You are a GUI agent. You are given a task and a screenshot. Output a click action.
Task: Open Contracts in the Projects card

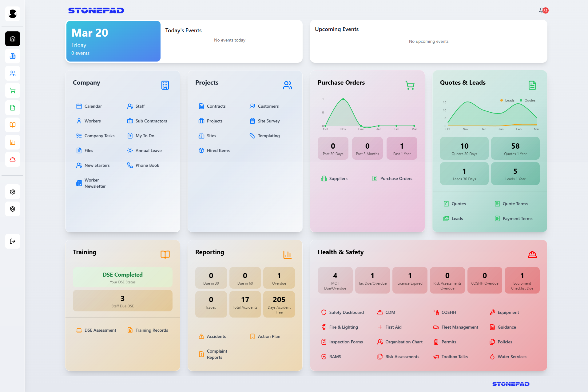pyautogui.click(x=216, y=106)
